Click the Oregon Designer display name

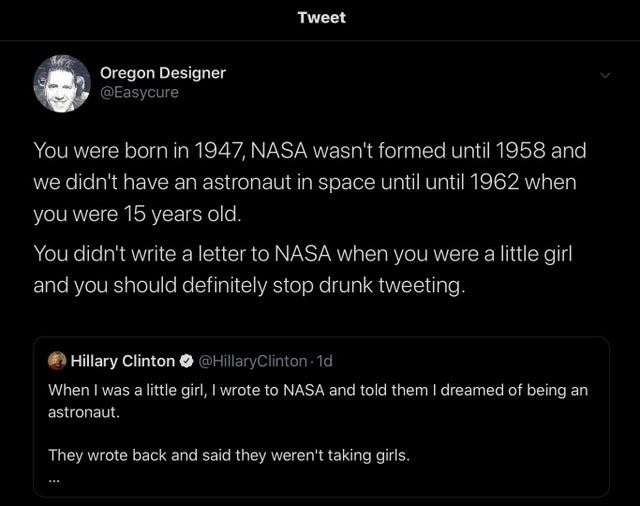(162, 72)
